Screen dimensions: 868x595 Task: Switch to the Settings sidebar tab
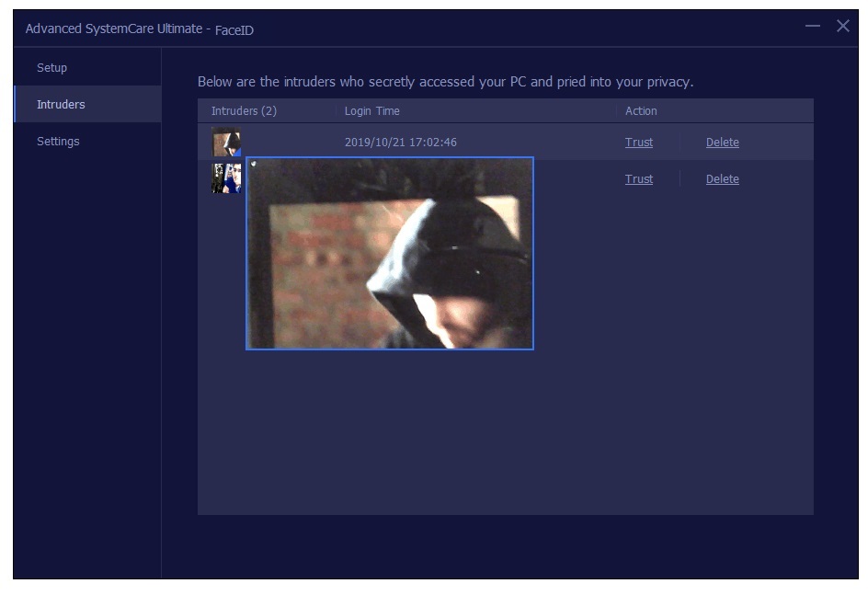coord(58,142)
